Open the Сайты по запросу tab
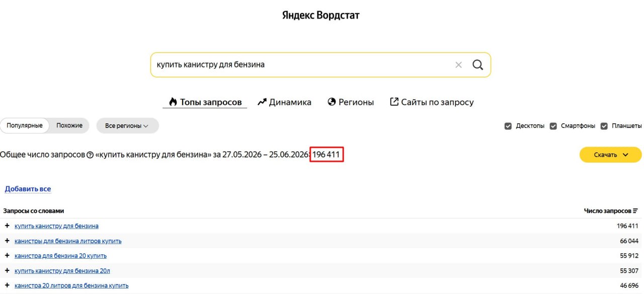 coord(432,102)
